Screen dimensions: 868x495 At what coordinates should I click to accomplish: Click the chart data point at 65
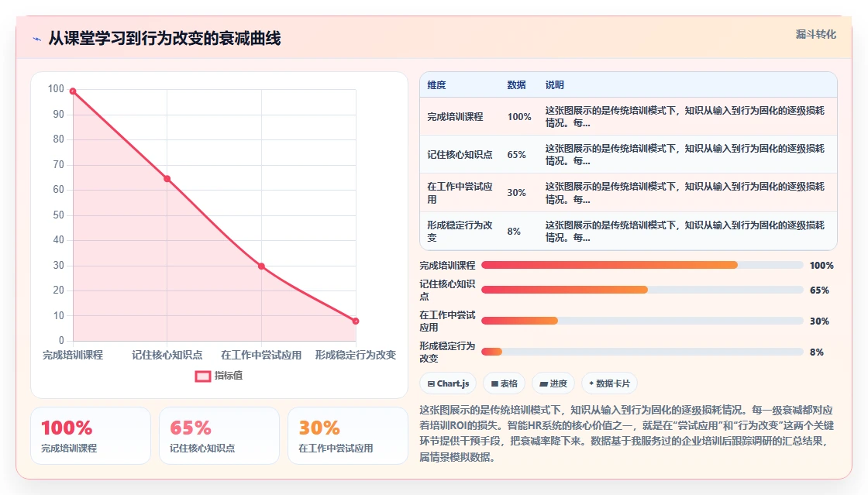[167, 179]
